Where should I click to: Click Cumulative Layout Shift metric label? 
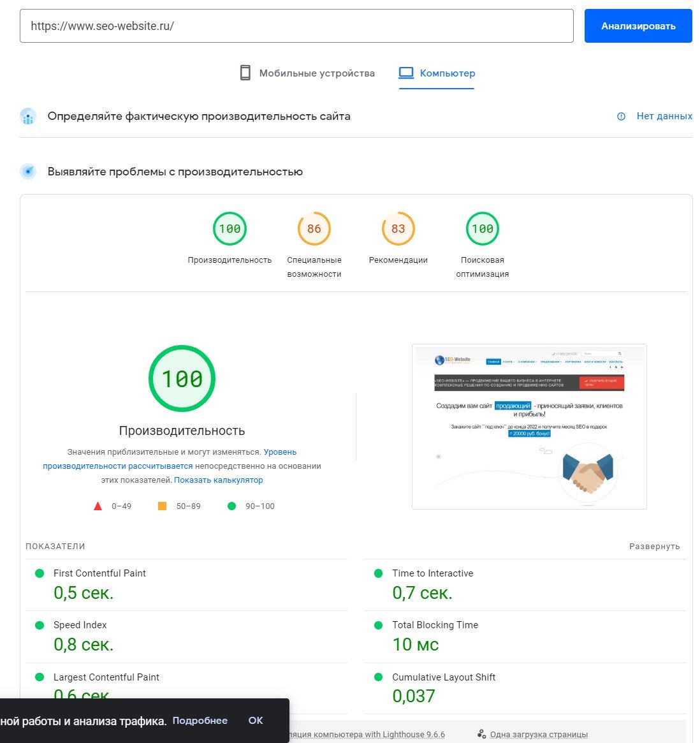point(443,677)
